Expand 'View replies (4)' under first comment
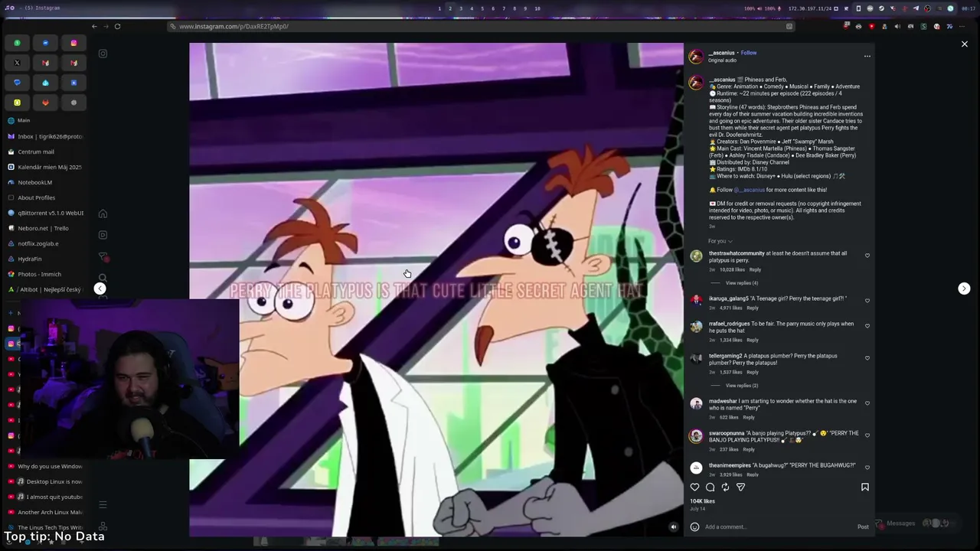This screenshot has height=551, width=980. (741, 283)
